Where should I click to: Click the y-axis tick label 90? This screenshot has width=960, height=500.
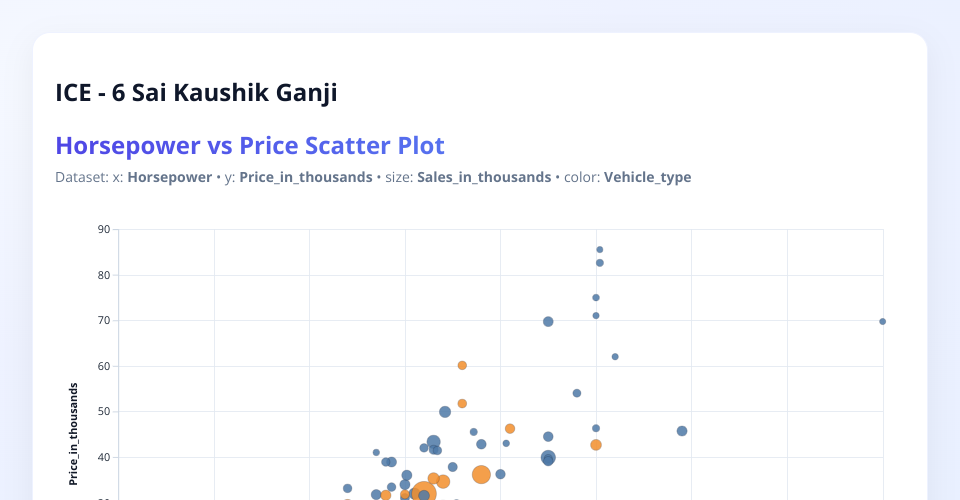(104, 229)
